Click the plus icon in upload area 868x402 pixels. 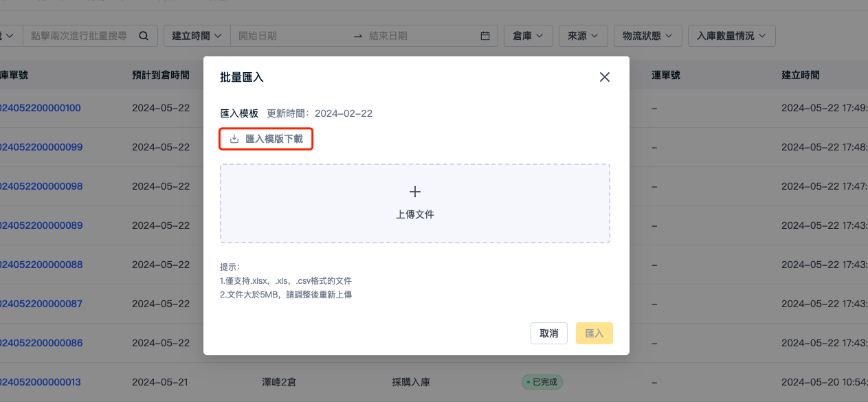pos(415,192)
